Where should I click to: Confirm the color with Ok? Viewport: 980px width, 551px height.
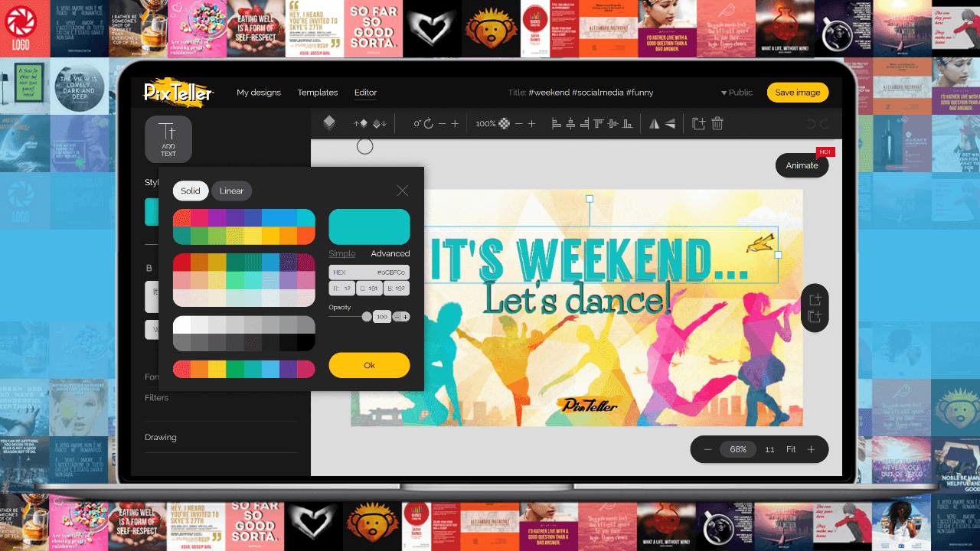[x=369, y=365]
